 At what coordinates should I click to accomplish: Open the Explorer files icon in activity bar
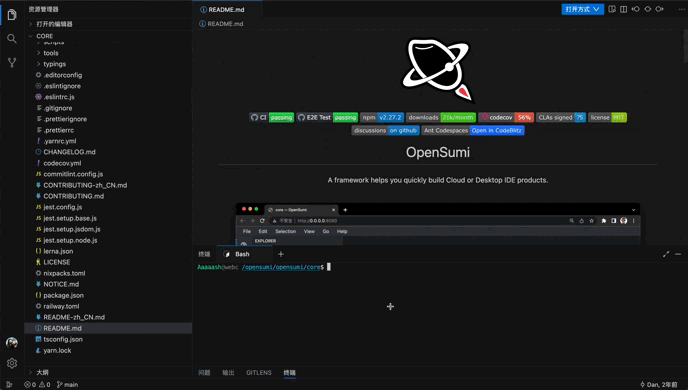pos(12,14)
